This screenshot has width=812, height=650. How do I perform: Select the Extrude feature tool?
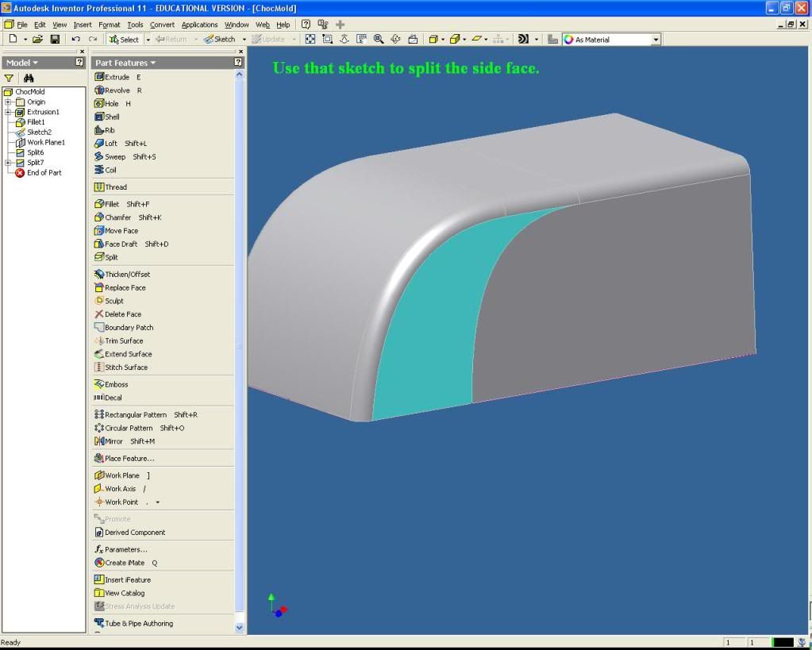116,77
